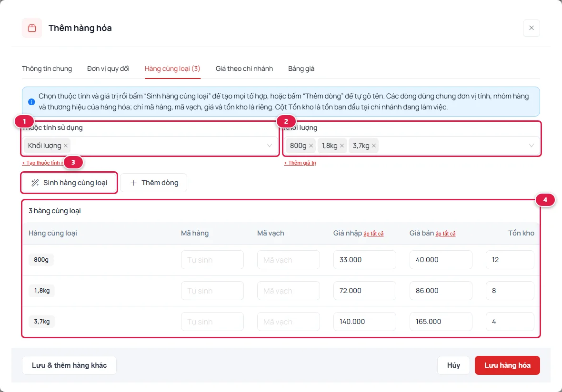Open the Đơn vị quy đổi tab
The width and height of the screenshot is (562, 392).
(x=108, y=69)
